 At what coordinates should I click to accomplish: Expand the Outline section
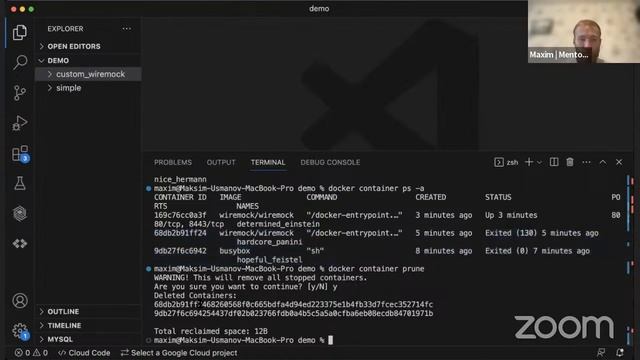click(x=88, y=311)
